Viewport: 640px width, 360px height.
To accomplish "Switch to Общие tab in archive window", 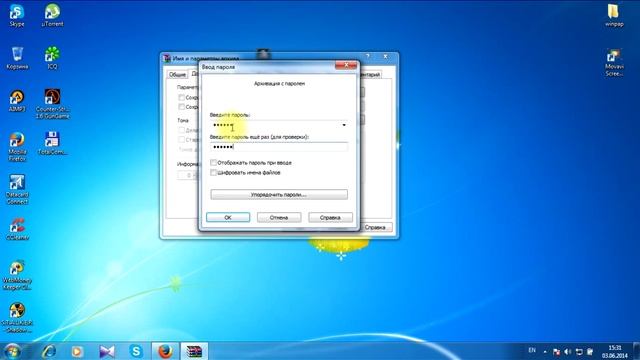I will pos(177,74).
